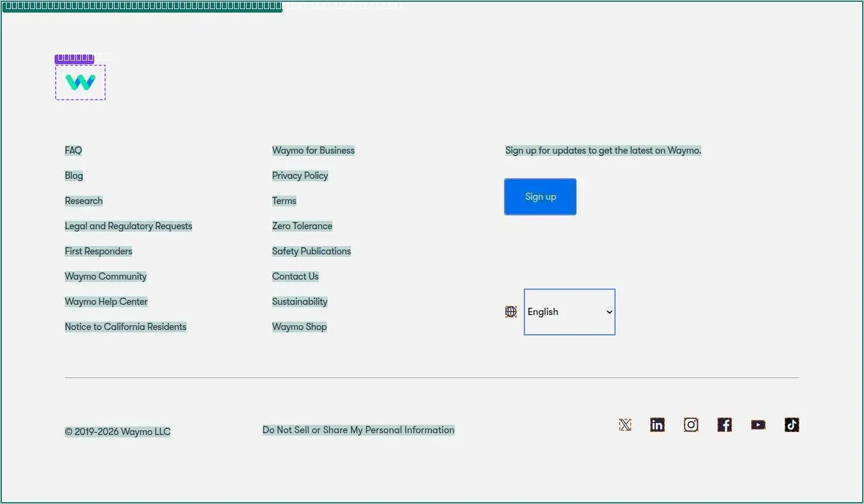Click the globe language icon

pyautogui.click(x=511, y=311)
